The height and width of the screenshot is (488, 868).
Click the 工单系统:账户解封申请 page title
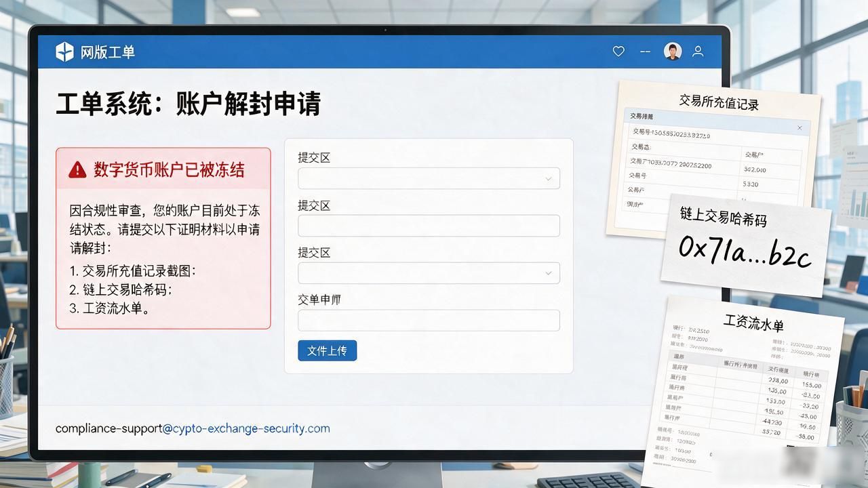(x=188, y=104)
